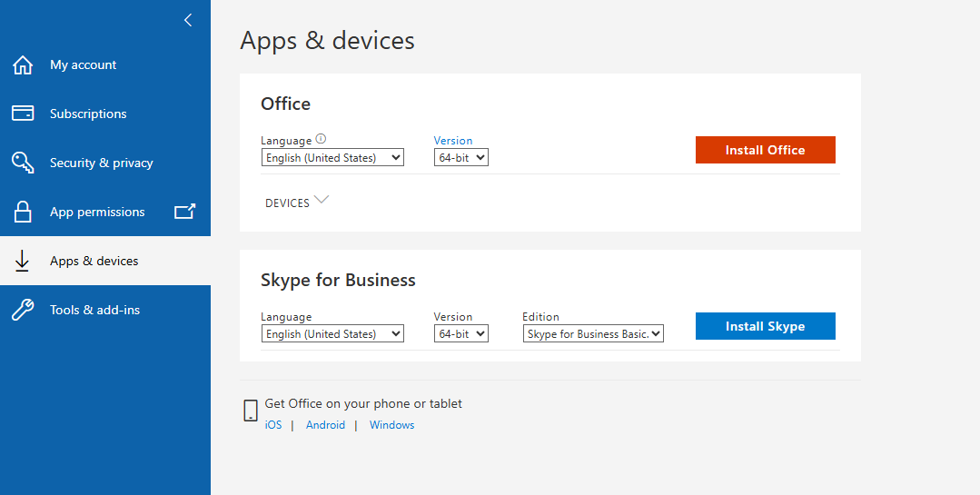This screenshot has width=980, height=495.
Task: Open the Skype Edition dropdown
Action: coord(593,333)
